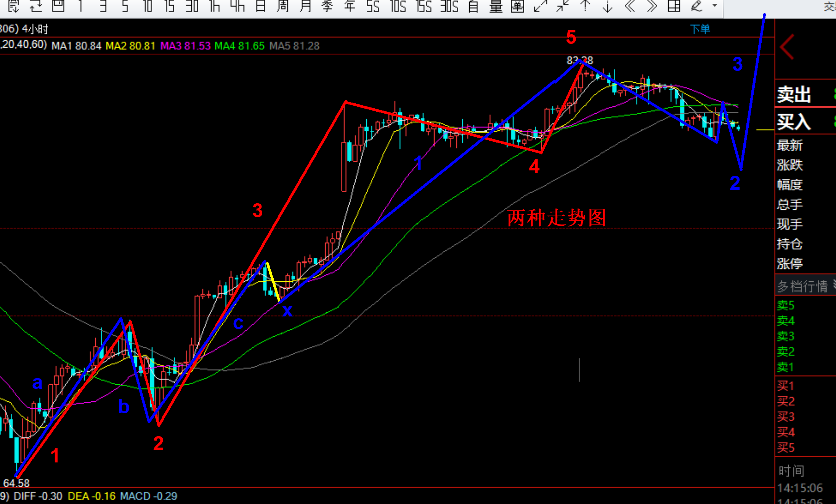
Task: Click the volume (量) toolbar button
Action: click(x=496, y=6)
